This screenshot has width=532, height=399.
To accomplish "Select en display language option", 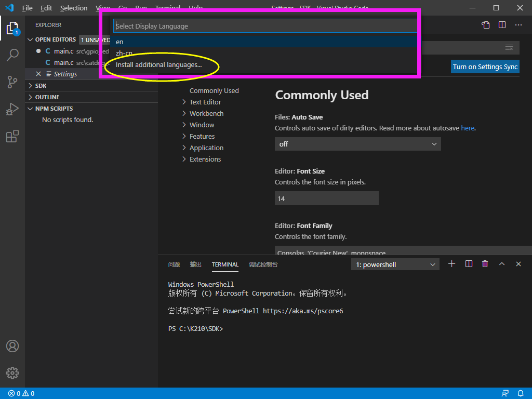I will (264, 42).
